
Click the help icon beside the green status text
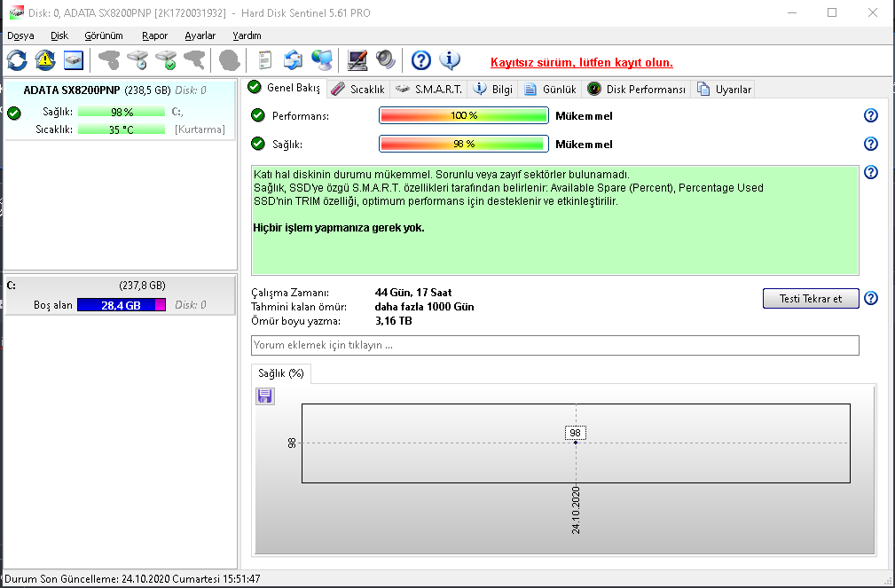click(870, 172)
